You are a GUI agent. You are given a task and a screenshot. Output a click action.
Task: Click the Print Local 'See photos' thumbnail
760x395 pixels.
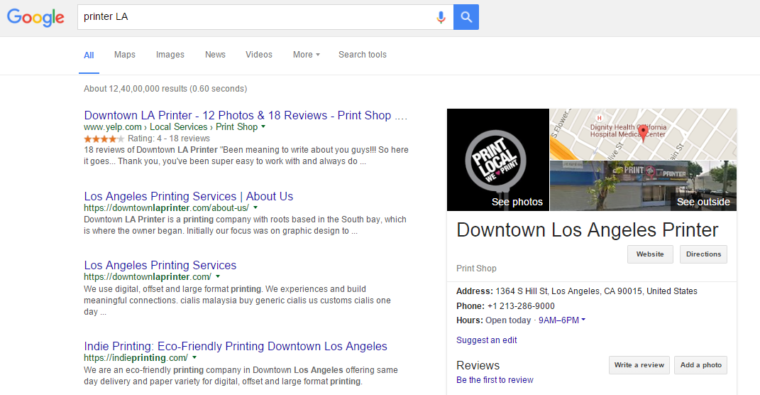click(498, 160)
